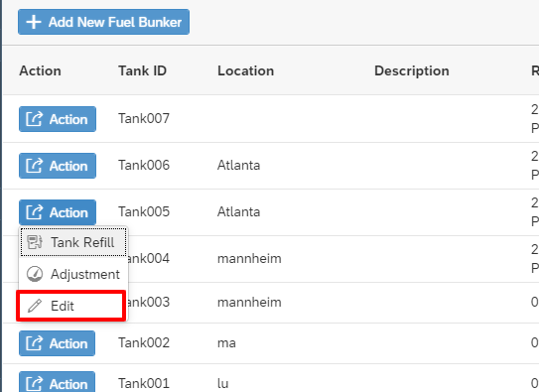The height and width of the screenshot is (392, 539).
Task: Click the share icon in Tank002's Action button
Action: tap(35, 343)
